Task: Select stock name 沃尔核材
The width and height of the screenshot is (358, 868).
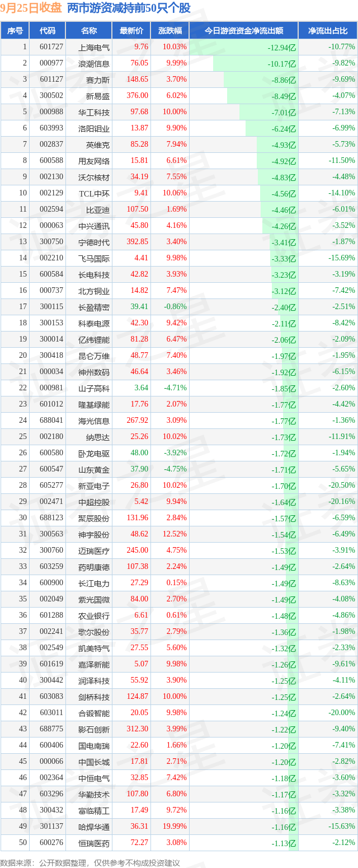Action: coord(95,178)
